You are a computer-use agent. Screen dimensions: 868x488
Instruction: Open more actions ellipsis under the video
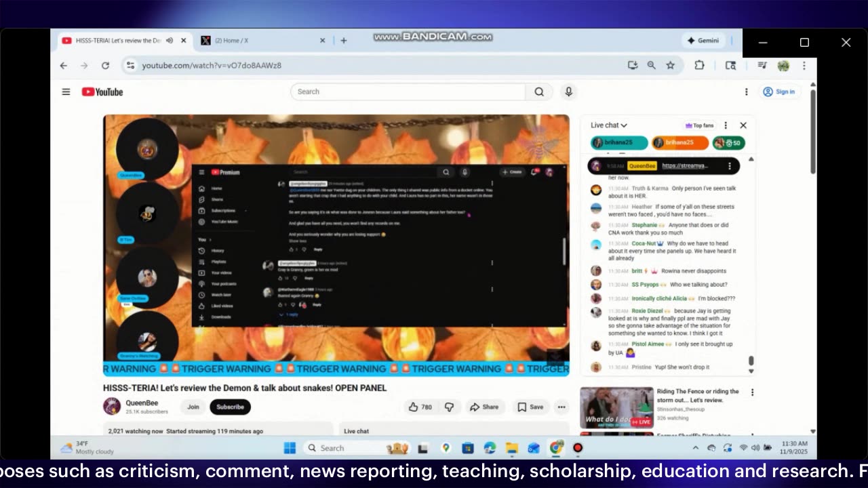coord(561,407)
